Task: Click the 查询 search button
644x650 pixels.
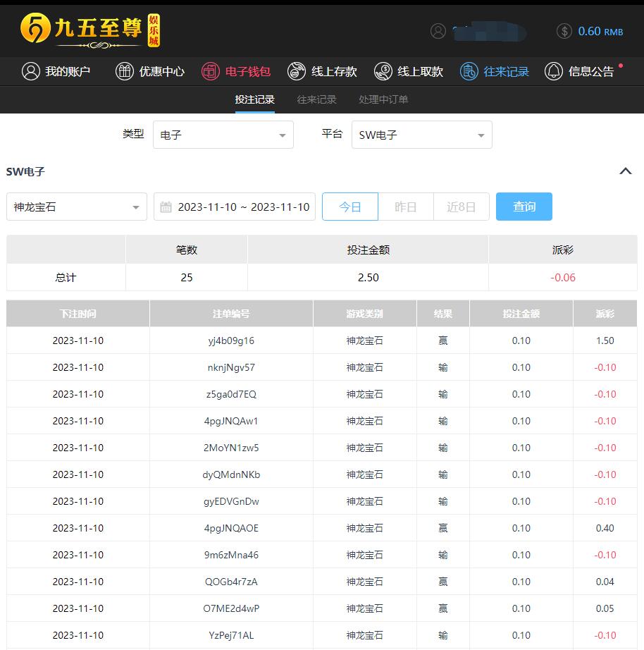Action: pyautogui.click(x=524, y=207)
